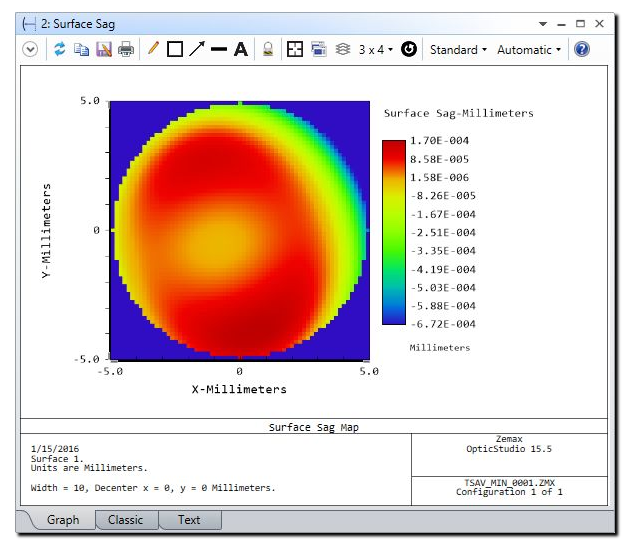This screenshot has height=543, width=623.
Task: Click the color scale legend bar
Action: pyautogui.click(x=394, y=232)
